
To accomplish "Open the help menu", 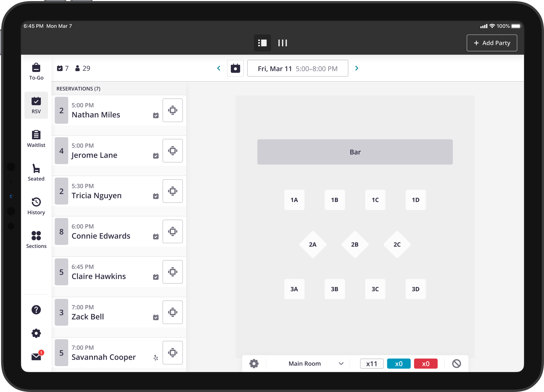I will coord(36,310).
